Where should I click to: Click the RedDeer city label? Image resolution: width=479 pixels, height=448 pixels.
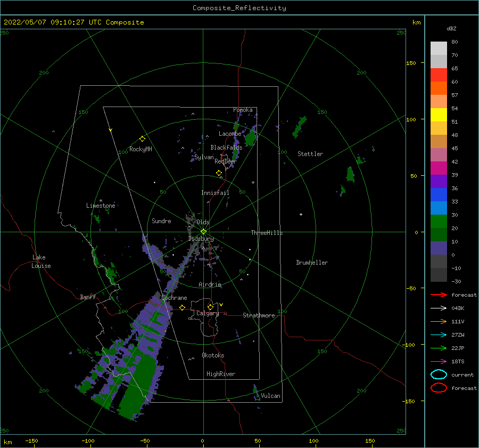point(226,161)
